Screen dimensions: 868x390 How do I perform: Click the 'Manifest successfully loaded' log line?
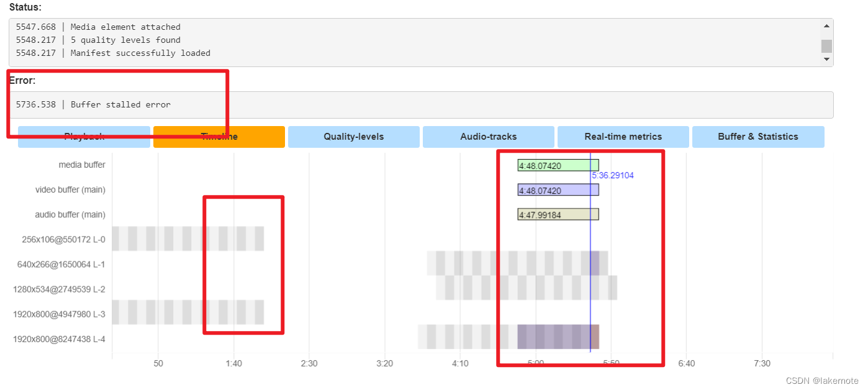click(140, 53)
